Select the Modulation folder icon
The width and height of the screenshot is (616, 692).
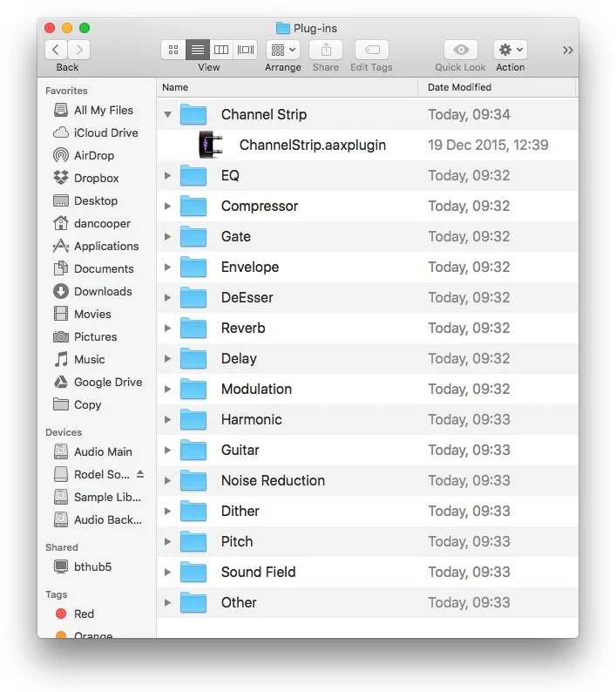tap(193, 389)
